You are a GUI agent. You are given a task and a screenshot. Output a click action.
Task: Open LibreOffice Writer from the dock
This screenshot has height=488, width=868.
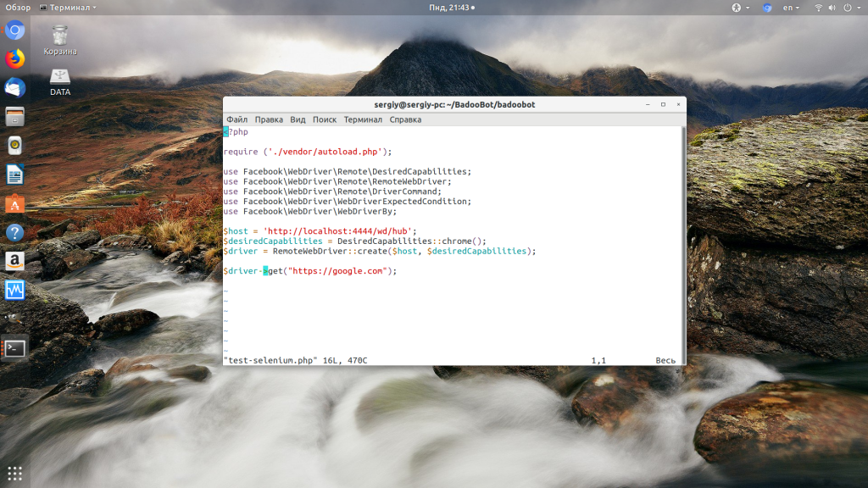pos(14,175)
